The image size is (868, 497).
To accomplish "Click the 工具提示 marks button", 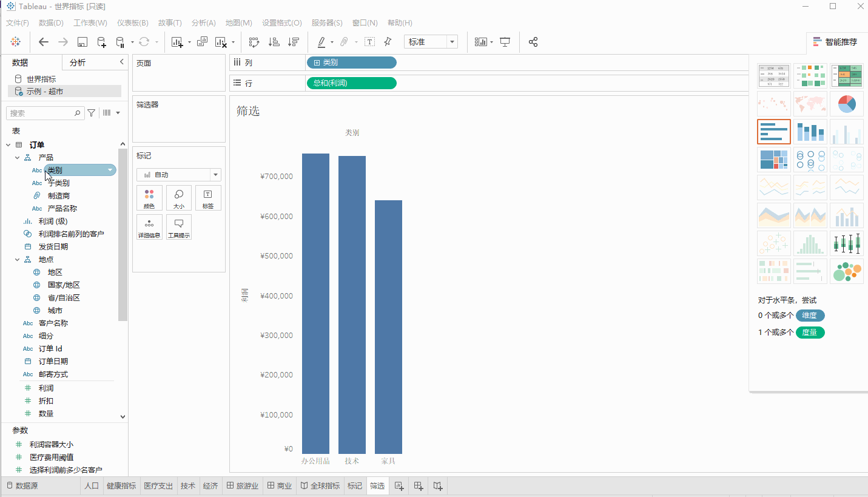I will pos(179,227).
